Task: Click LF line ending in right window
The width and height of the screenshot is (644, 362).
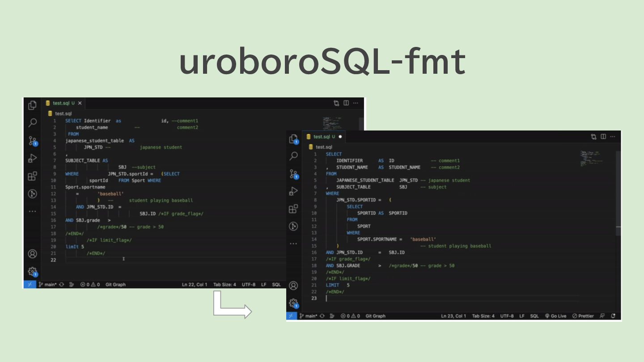Action: [x=522, y=316]
